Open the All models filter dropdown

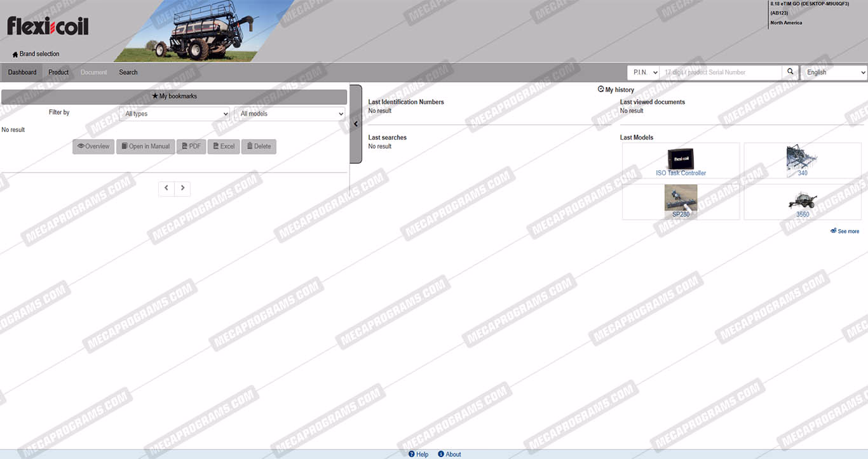tap(289, 114)
